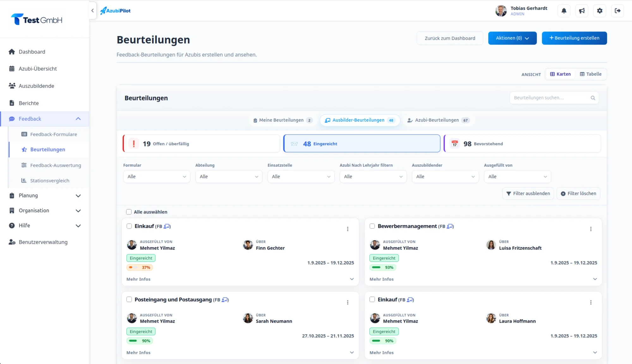Open the Azubi Nach Lehrjahr filter dropdown

point(373,177)
